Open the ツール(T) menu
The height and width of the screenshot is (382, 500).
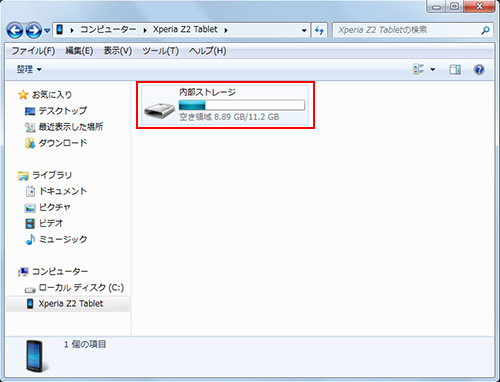click(161, 51)
